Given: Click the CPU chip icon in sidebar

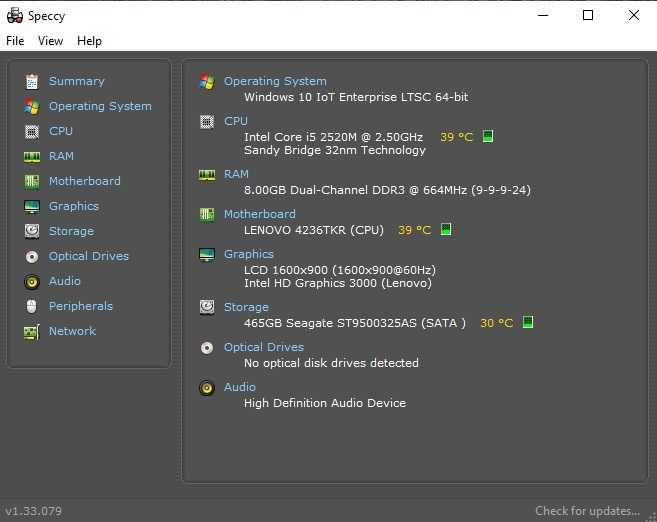Looking at the screenshot, I should 32,132.
